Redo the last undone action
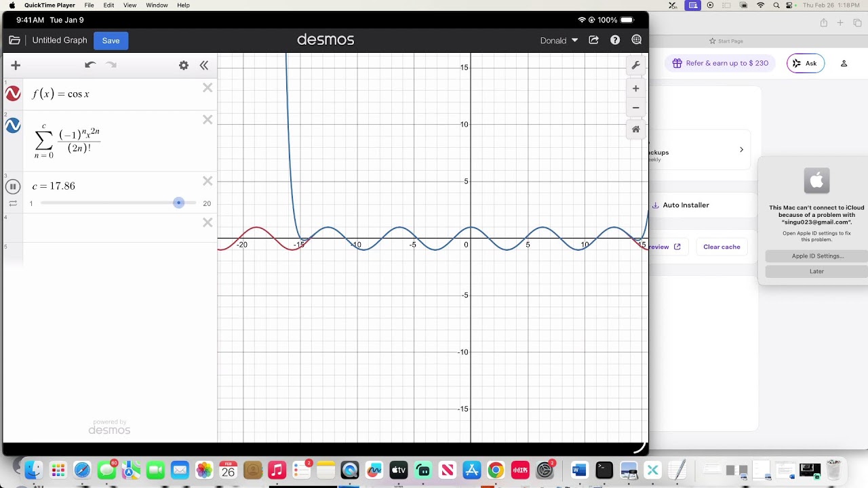 pos(111,65)
